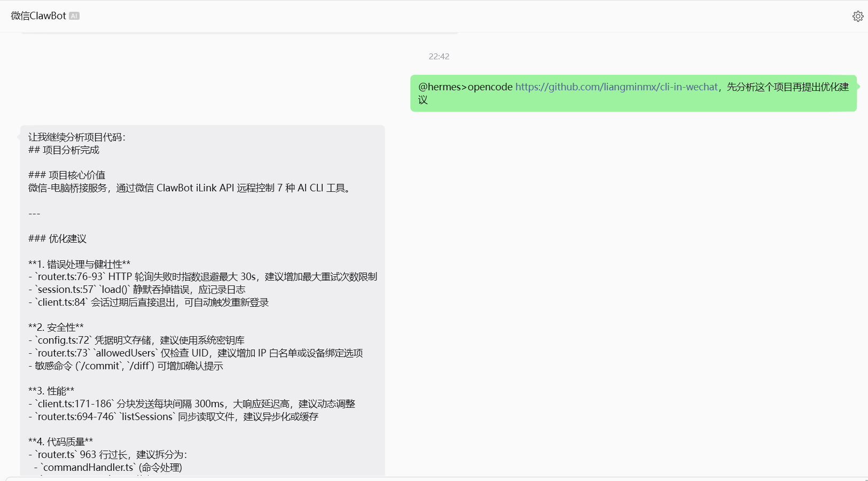The image size is (868, 481).
Task: Click the 'commandHandler.ts' (命令处理) line
Action: click(x=108, y=468)
